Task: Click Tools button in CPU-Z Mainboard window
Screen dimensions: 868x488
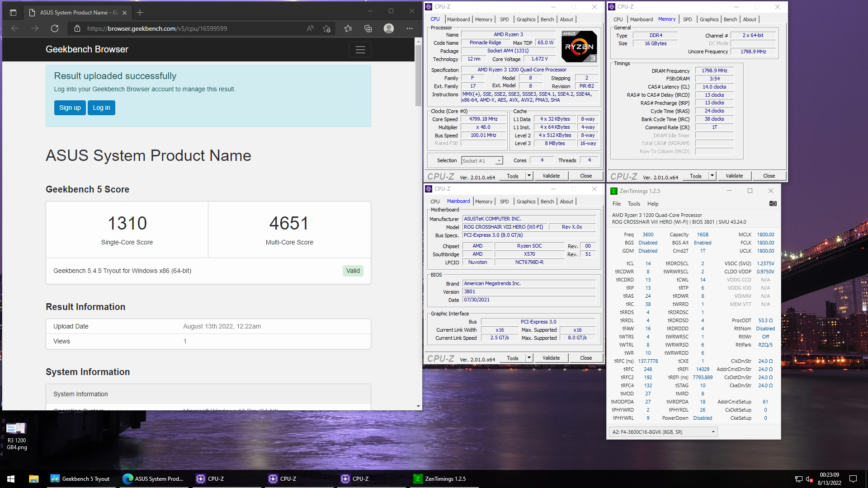Action: coord(513,358)
